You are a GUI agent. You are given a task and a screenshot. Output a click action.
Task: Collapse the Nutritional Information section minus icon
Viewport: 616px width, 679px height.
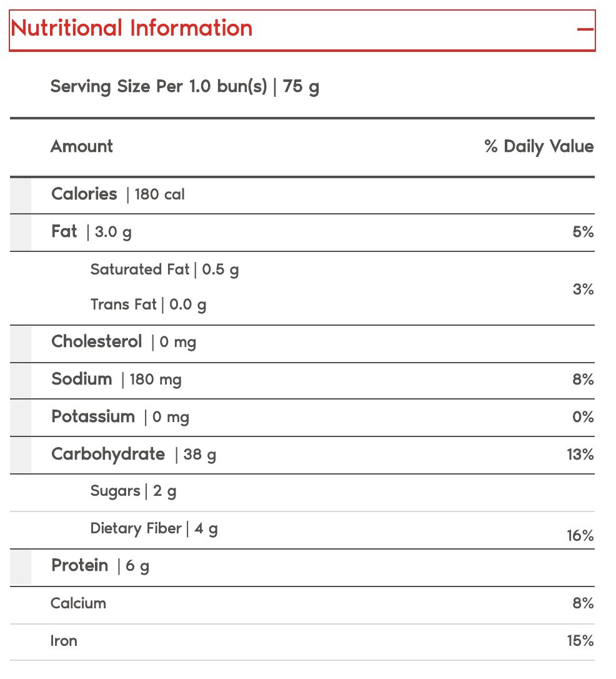click(585, 29)
